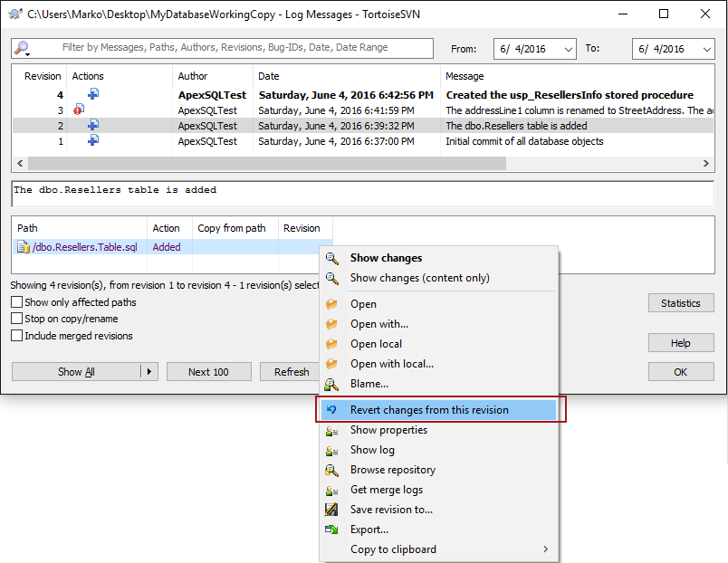The width and height of the screenshot is (728, 563).
Task: Click the icon beside the Open entry
Action: [x=331, y=304]
